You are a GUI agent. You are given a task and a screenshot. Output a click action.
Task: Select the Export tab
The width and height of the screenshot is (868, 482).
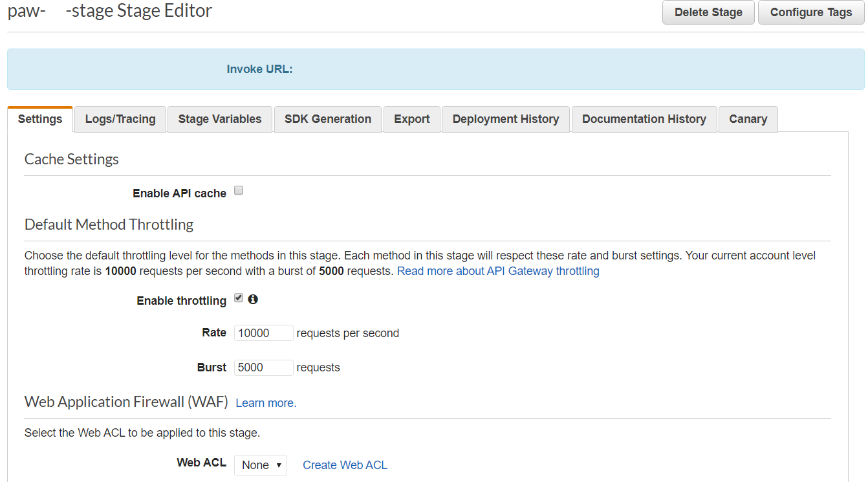412,119
